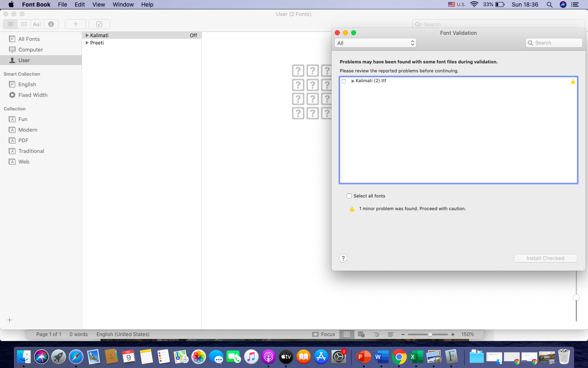The height and width of the screenshot is (368, 588).
Task: Click the warning icon for Kalimati (2).ttf
Action: point(573,81)
